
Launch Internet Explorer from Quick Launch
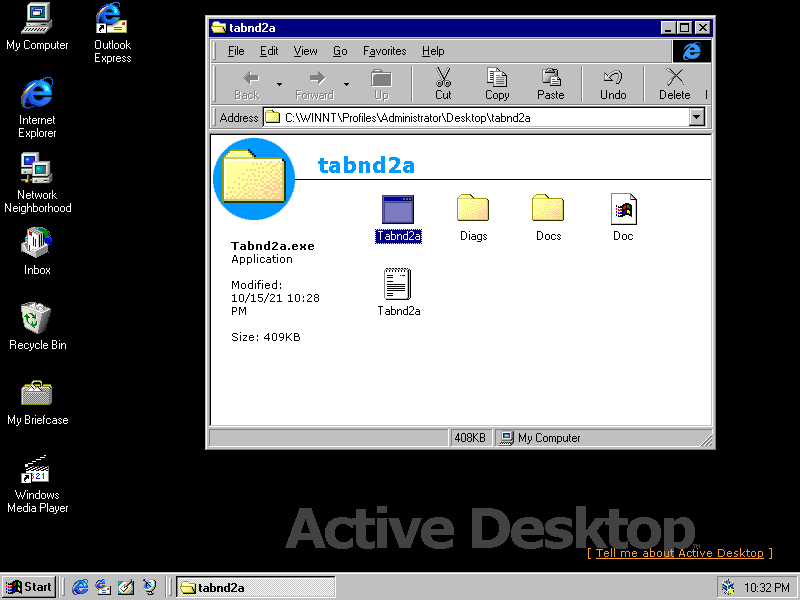pyautogui.click(x=80, y=587)
